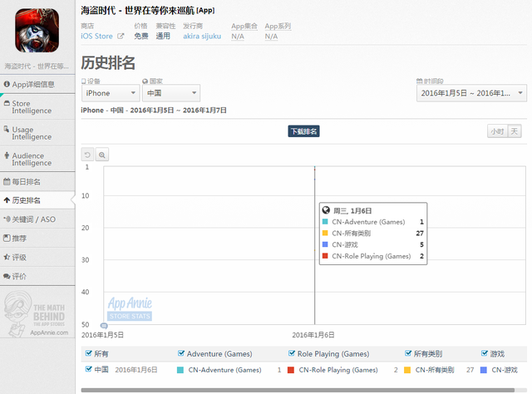Screen dimensions: 532x394
Task: Click globe icon beside 国家 label
Action: [x=145, y=81]
